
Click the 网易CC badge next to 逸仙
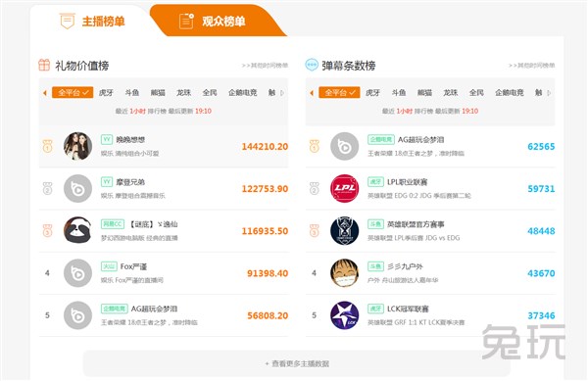[x=113, y=224]
